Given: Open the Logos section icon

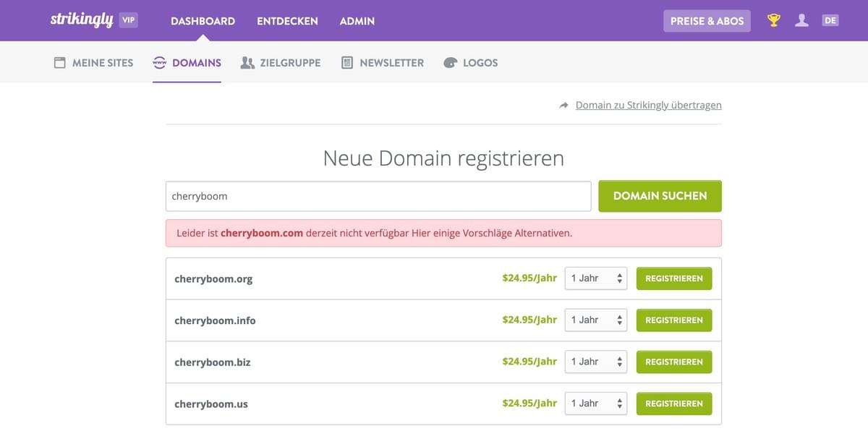Looking at the screenshot, I should (449, 63).
